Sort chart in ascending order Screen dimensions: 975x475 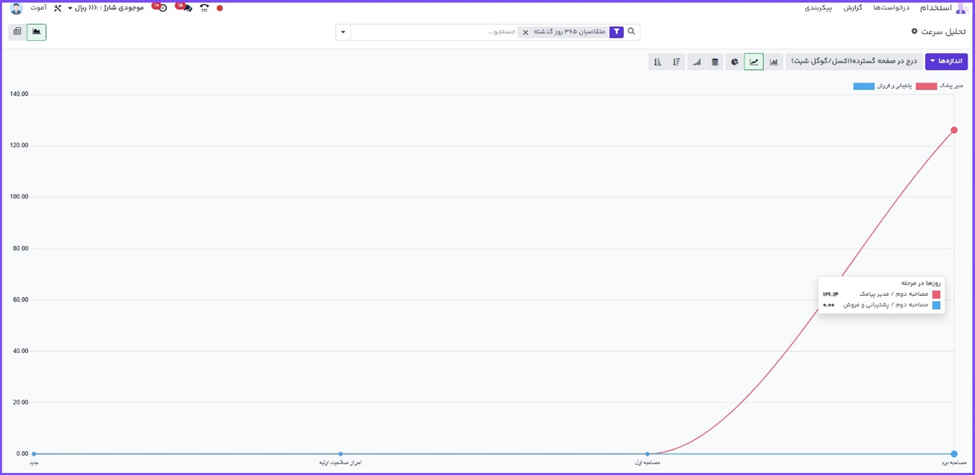657,62
